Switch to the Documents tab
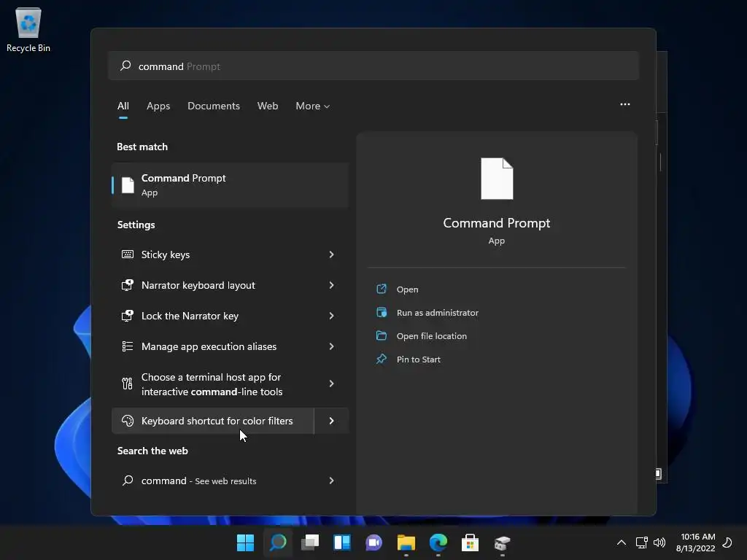This screenshot has width=747, height=560. coord(214,106)
